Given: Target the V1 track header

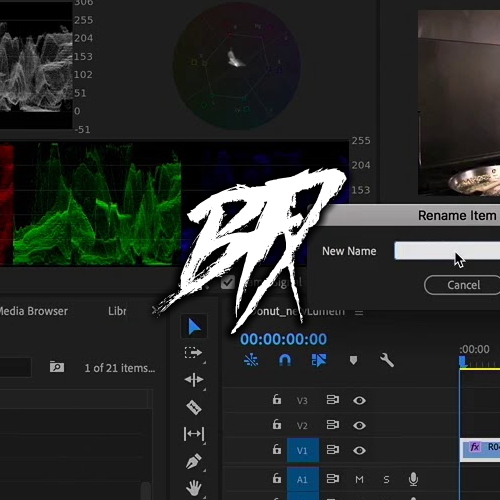Looking at the screenshot, I should [303, 450].
